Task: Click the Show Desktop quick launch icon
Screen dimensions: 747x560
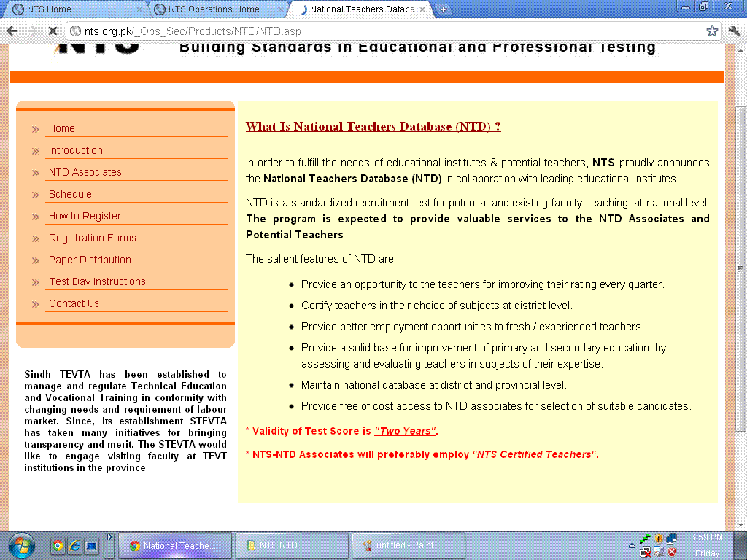Action: [x=91, y=545]
